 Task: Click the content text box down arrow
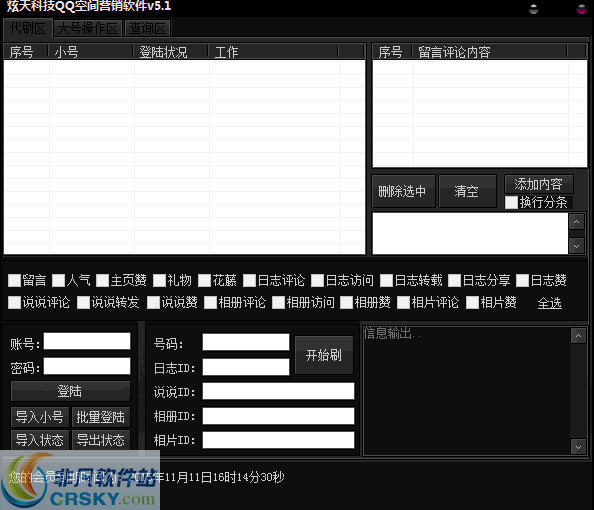pyautogui.click(x=577, y=246)
